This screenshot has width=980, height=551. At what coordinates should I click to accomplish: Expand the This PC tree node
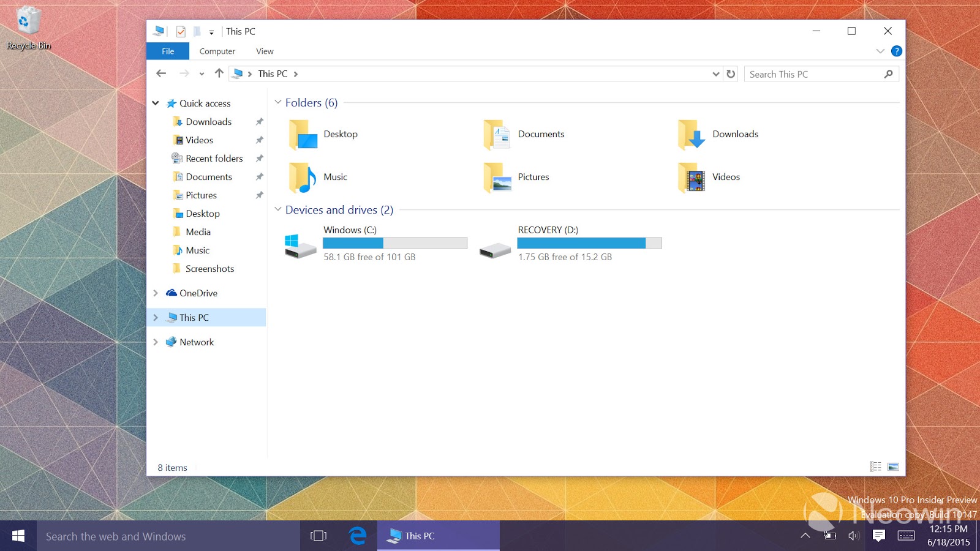point(156,318)
